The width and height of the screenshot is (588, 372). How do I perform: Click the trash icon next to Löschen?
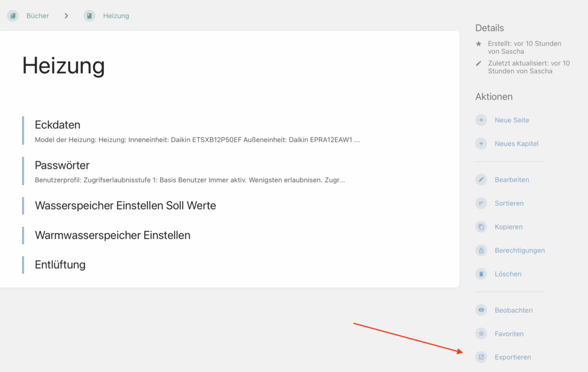(x=481, y=274)
